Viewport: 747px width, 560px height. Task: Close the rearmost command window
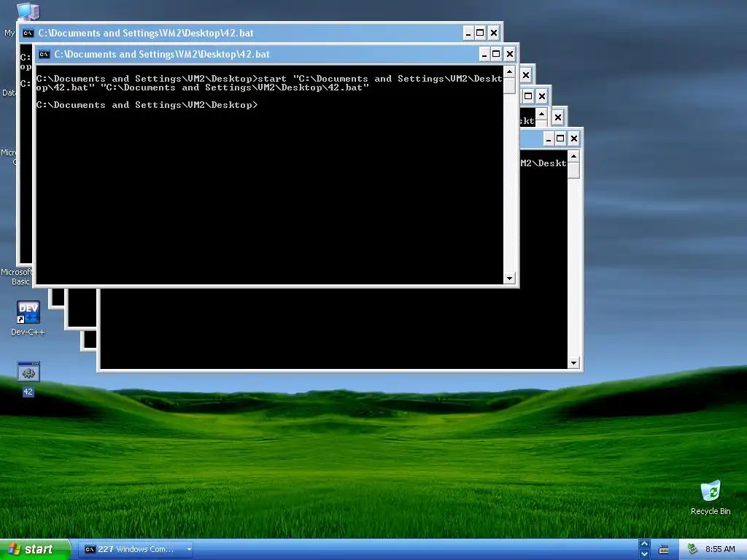(x=574, y=139)
